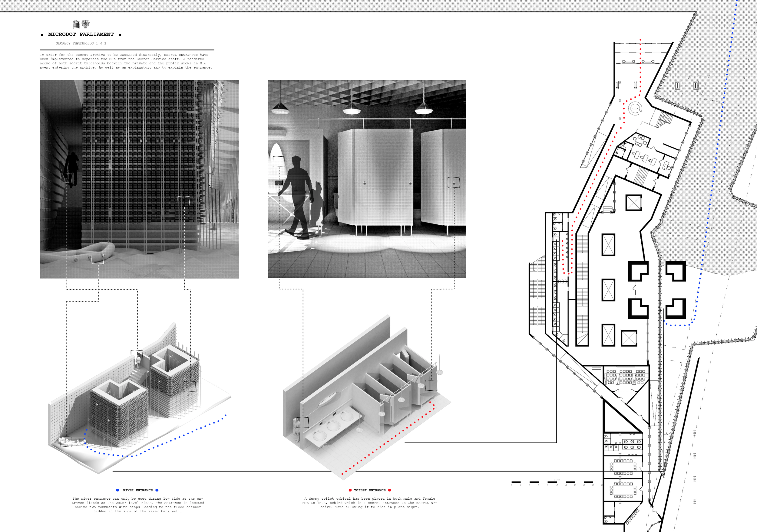
Task: Click the middle pendant lamp in toilet render
Action: point(352,110)
